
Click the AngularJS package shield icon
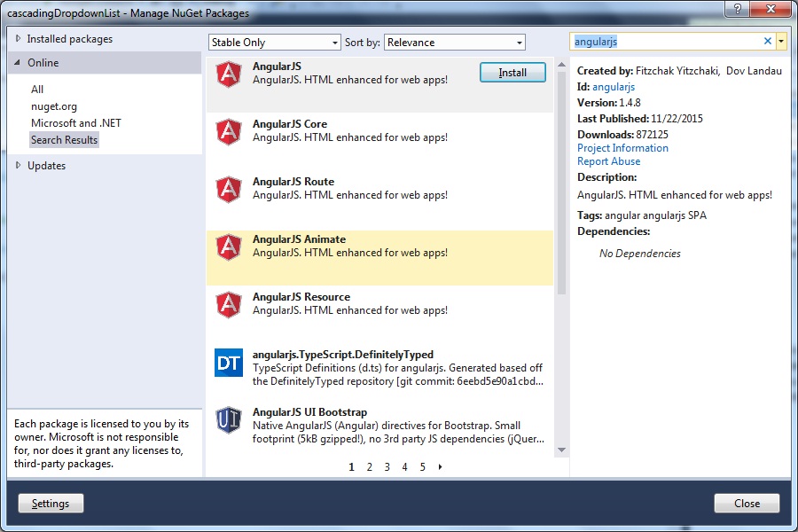[x=228, y=74]
